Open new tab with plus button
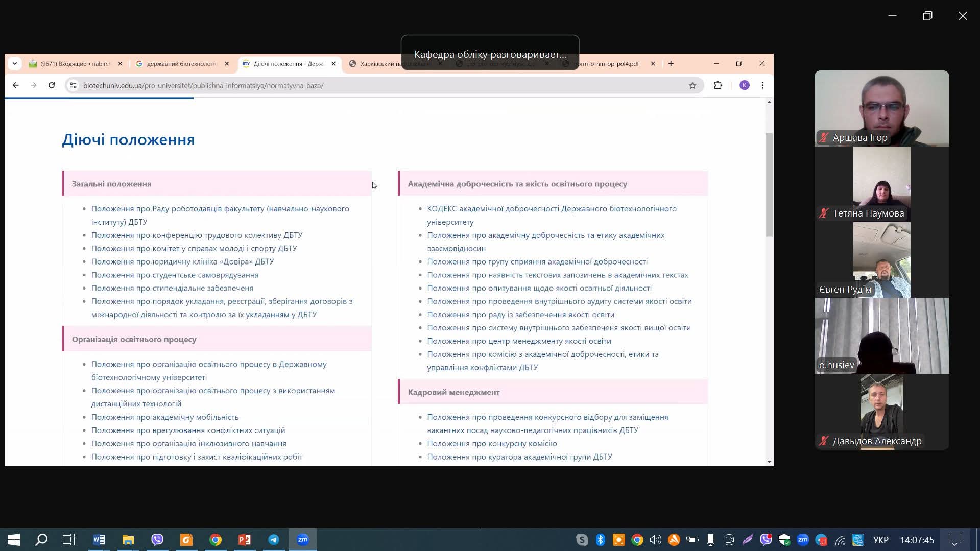The height and width of the screenshot is (551, 980). point(671,64)
